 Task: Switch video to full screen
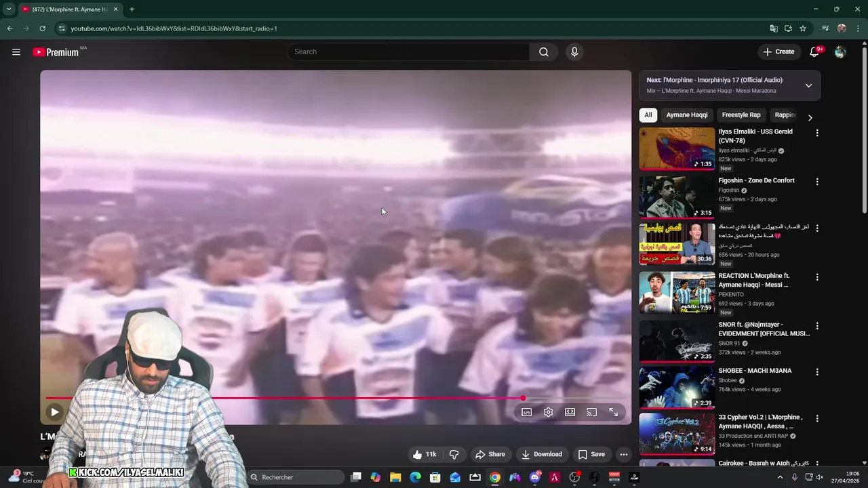coord(614,412)
